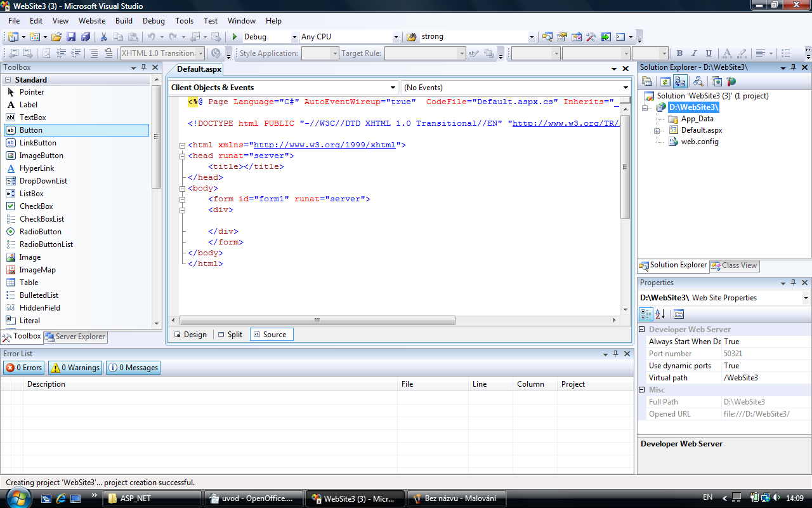The width and height of the screenshot is (812, 508).
Task: Click the Object Browser icon in top toolbar
Action: coord(577,37)
